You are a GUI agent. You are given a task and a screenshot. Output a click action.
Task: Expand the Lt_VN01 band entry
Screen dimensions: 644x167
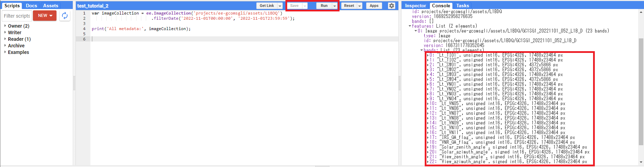tap(428, 84)
